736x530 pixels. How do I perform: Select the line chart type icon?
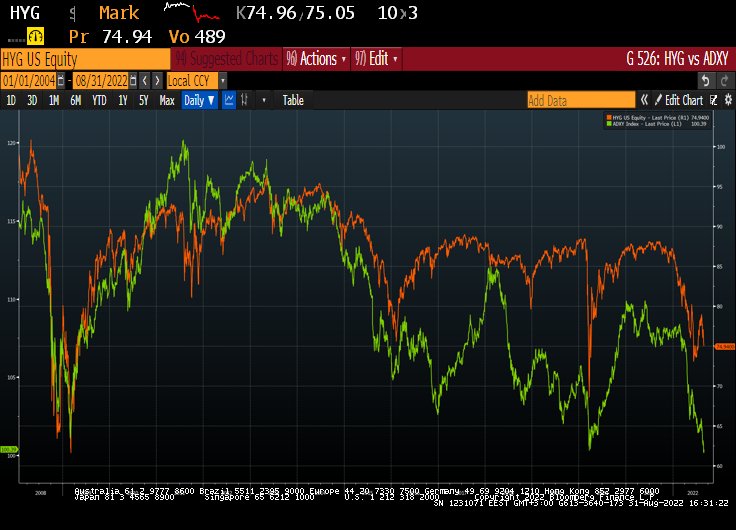point(229,100)
